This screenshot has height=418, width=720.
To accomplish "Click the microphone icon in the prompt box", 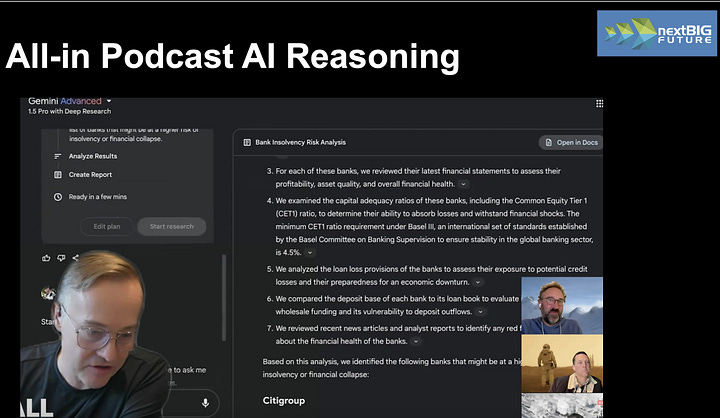I will (x=205, y=403).
